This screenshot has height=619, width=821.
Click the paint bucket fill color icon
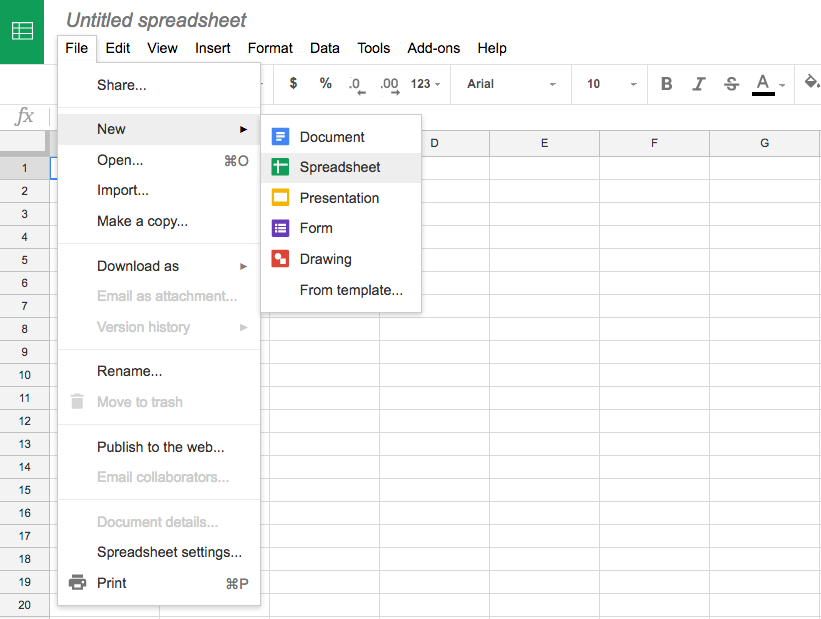click(811, 83)
